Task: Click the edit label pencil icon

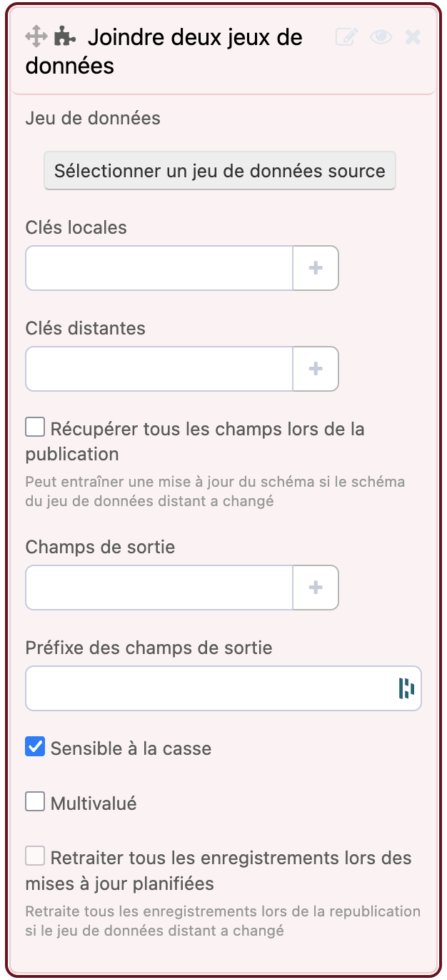Action: pos(346,36)
